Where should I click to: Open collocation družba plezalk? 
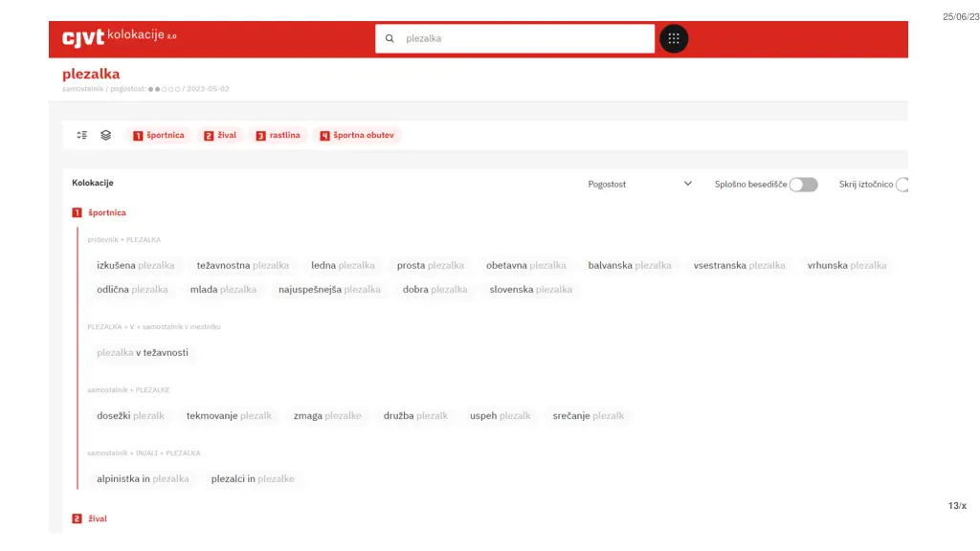(x=415, y=416)
